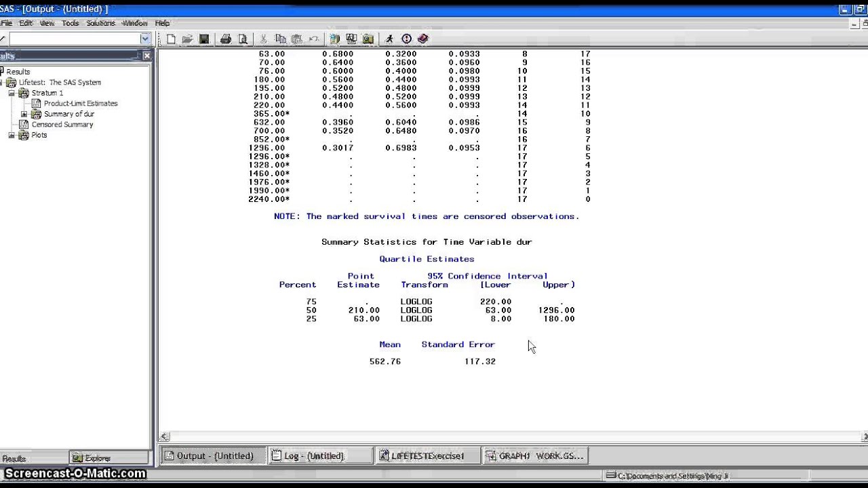Click the New Library toolbar icon
The height and width of the screenshot is (488, 868).
point(334,39)
